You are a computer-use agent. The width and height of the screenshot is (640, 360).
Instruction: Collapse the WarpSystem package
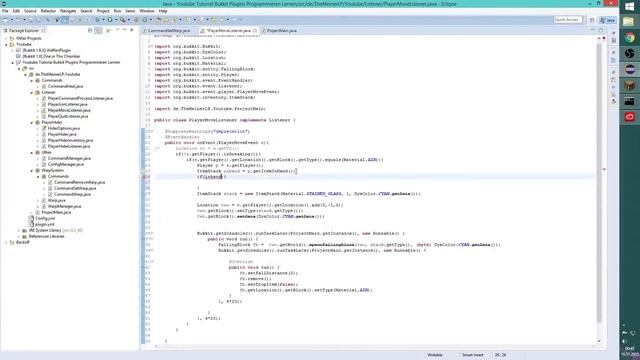point(31,171)
